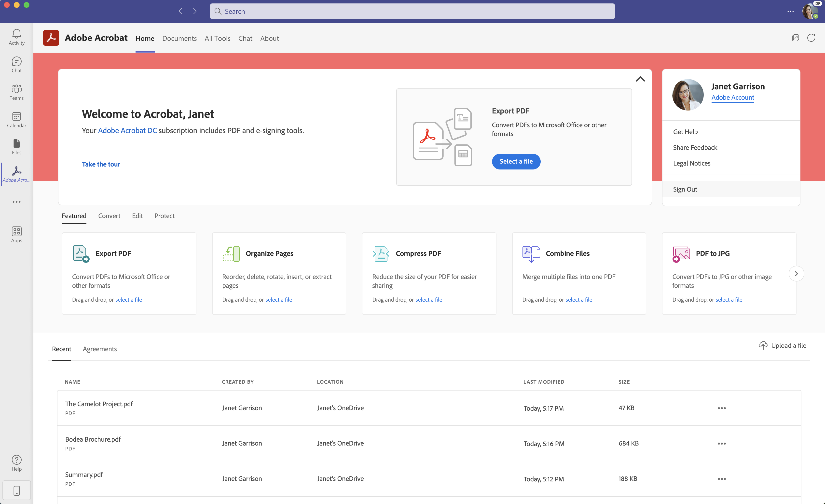Select the Teams icon
Screen dimensions: 825x504
click(x=16, y=92)
